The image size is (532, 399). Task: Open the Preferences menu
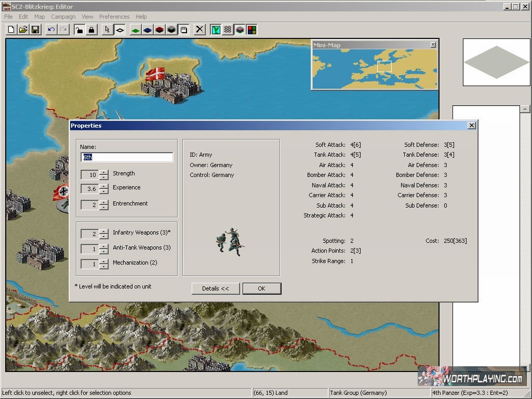click(114, 17)
